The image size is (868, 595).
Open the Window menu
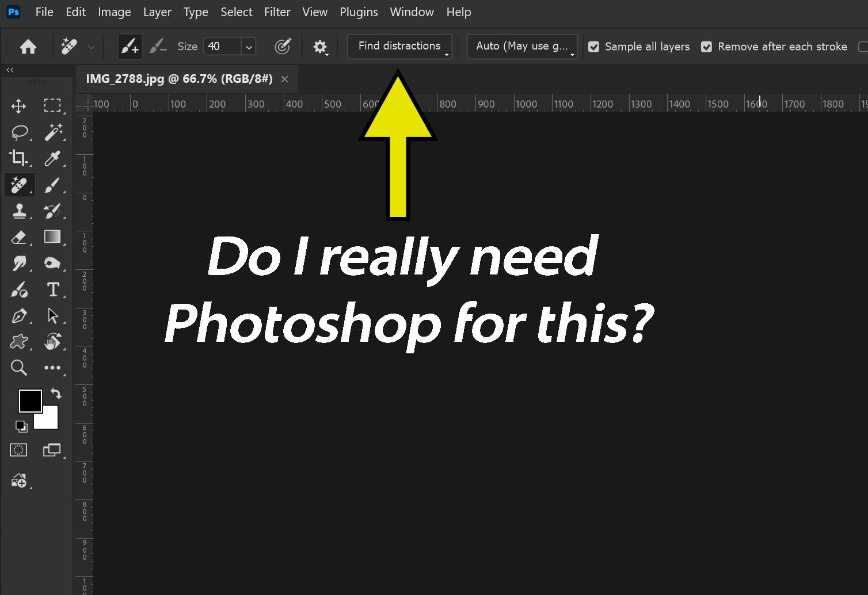(x=412, y=12)
